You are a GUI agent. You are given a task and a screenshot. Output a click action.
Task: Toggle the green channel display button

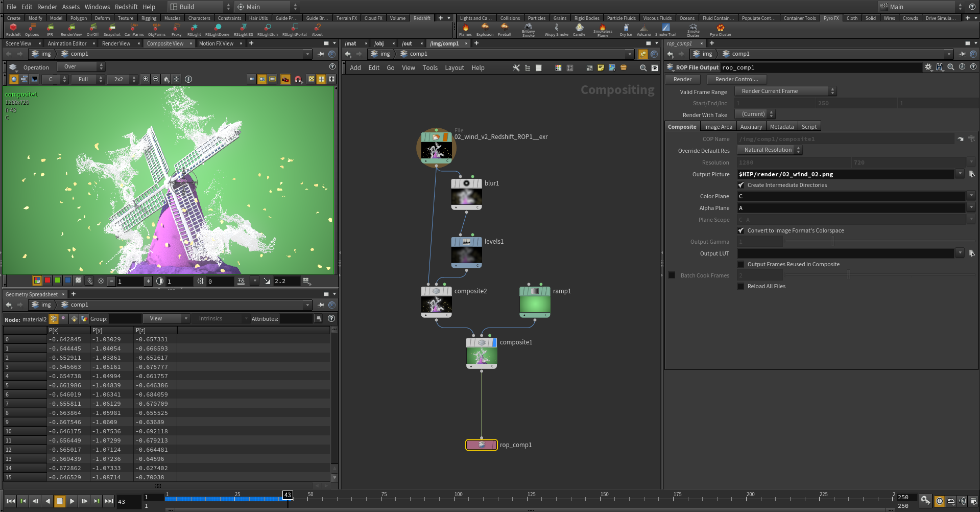tap(58, 281)
